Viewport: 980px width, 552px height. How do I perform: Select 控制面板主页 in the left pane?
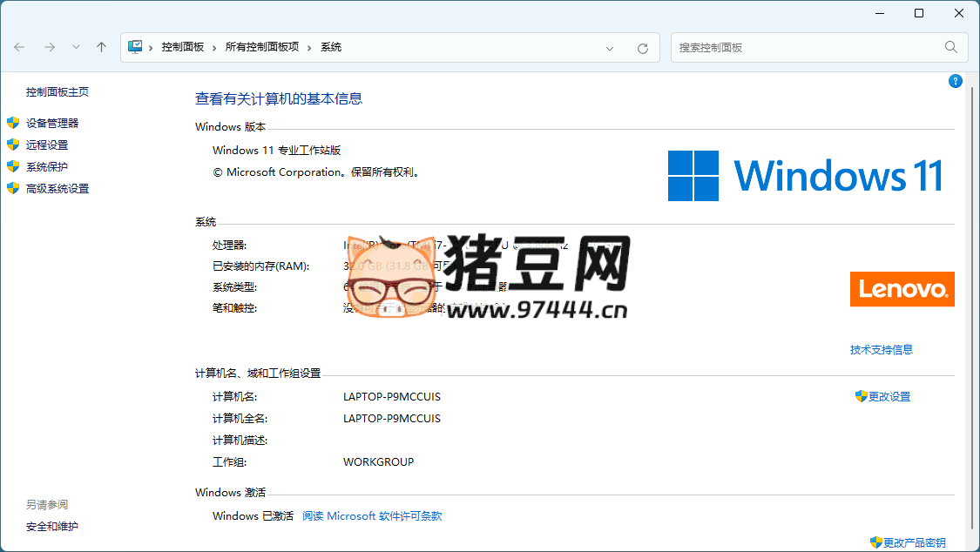click(x=57, y=91)
